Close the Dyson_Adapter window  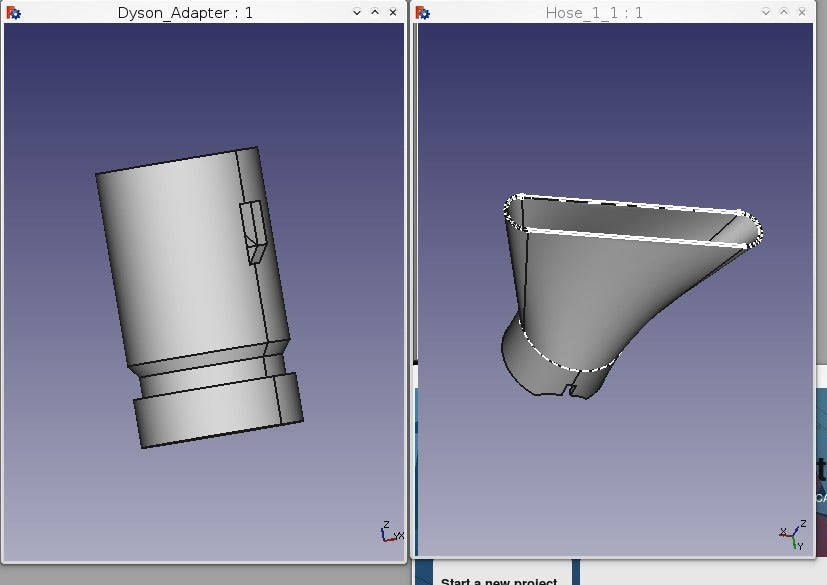(392, 12)
